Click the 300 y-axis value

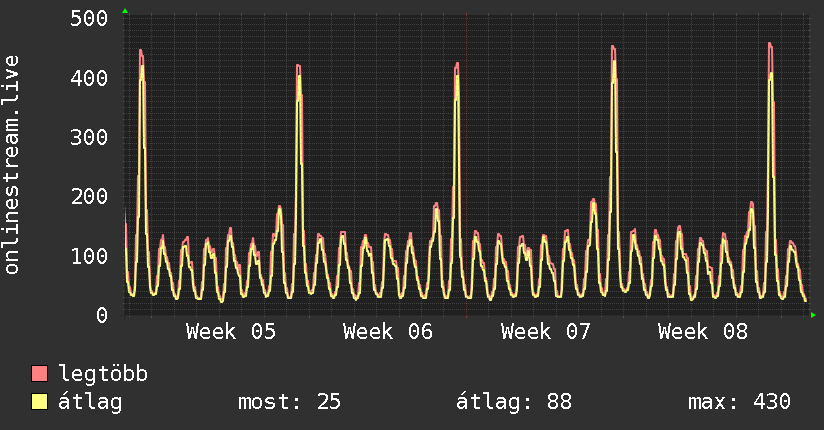point(89,137)
